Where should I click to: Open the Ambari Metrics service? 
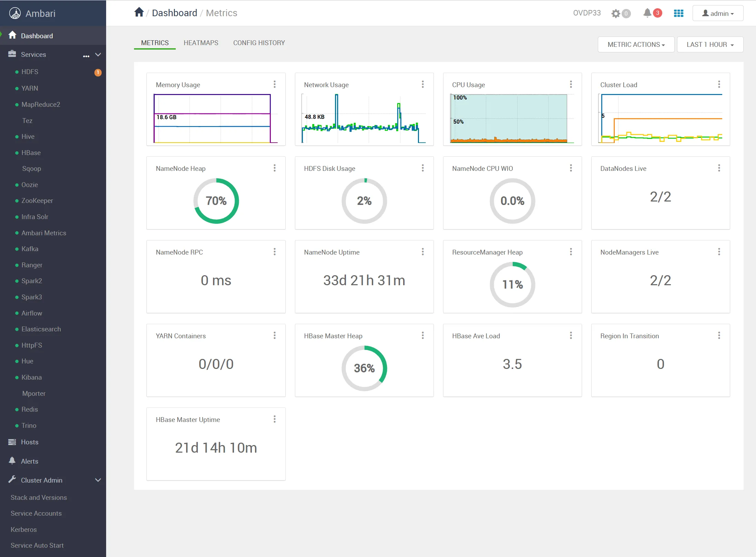tap(44, 233)
